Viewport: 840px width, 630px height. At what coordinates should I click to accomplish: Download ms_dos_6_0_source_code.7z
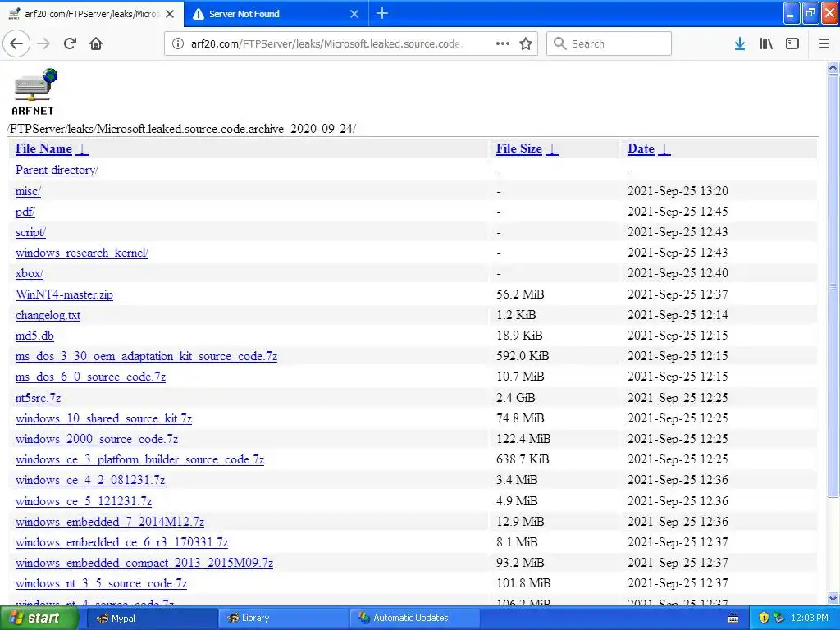(x=90, y=377)
